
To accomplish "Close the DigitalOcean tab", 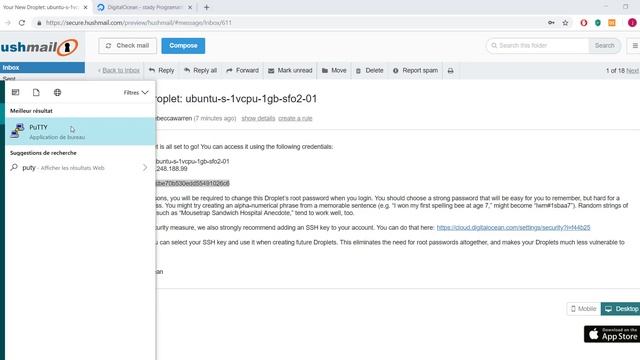I will click(190, 7).
